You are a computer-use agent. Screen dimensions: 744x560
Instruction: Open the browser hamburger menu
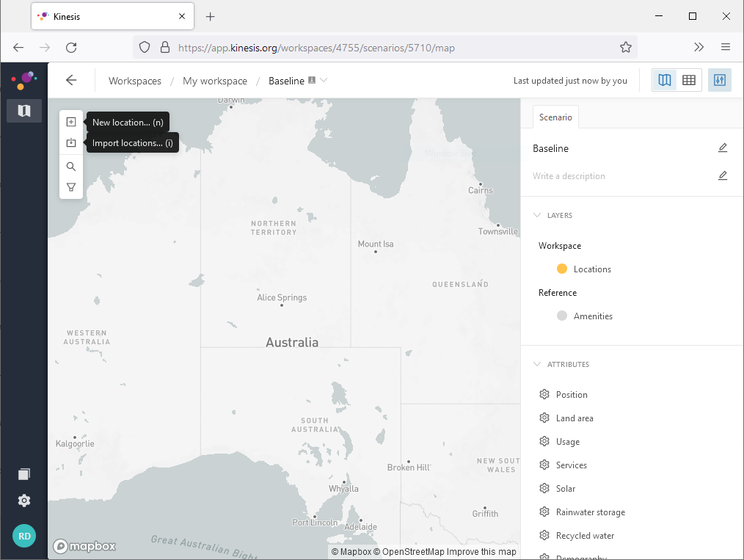[725, 47]
